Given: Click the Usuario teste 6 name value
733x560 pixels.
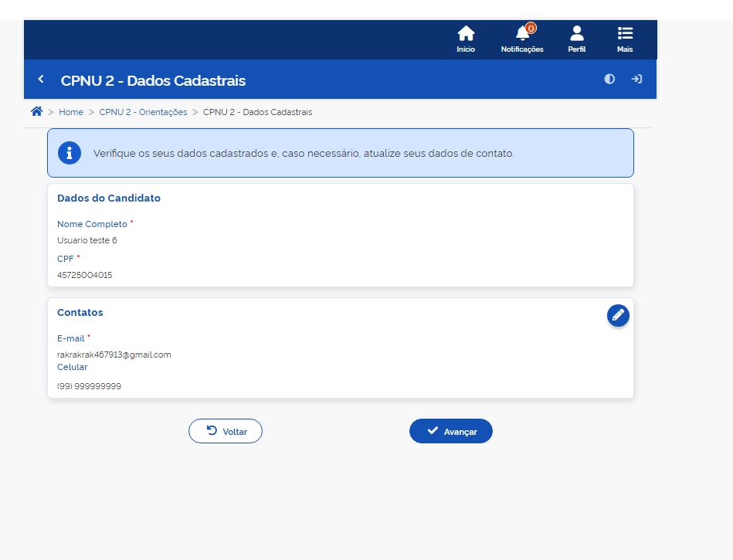Looking at the screenshot, I should coord(87,240).
